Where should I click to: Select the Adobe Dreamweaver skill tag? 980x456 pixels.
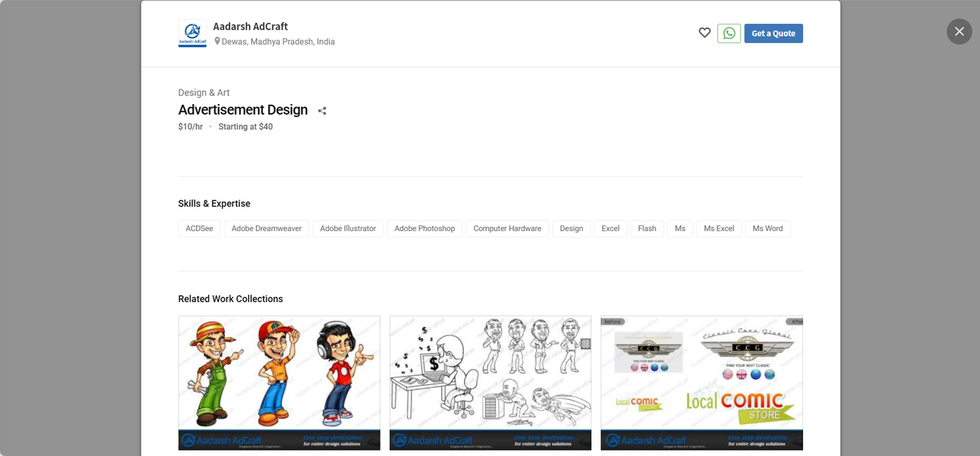tap(266, 229)
